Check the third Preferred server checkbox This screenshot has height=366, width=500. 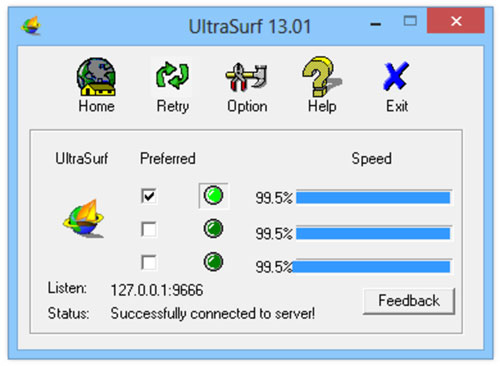149,262
